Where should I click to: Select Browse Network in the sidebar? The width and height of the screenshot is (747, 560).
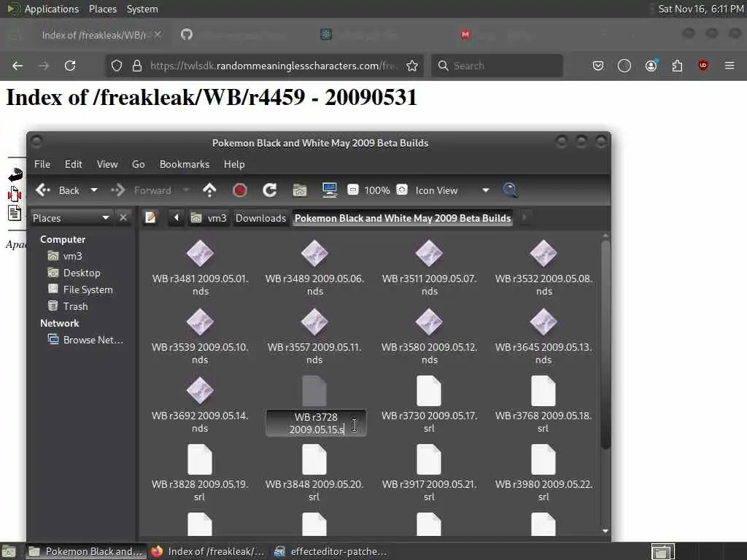pyautogui.click(x=85, y=340)
